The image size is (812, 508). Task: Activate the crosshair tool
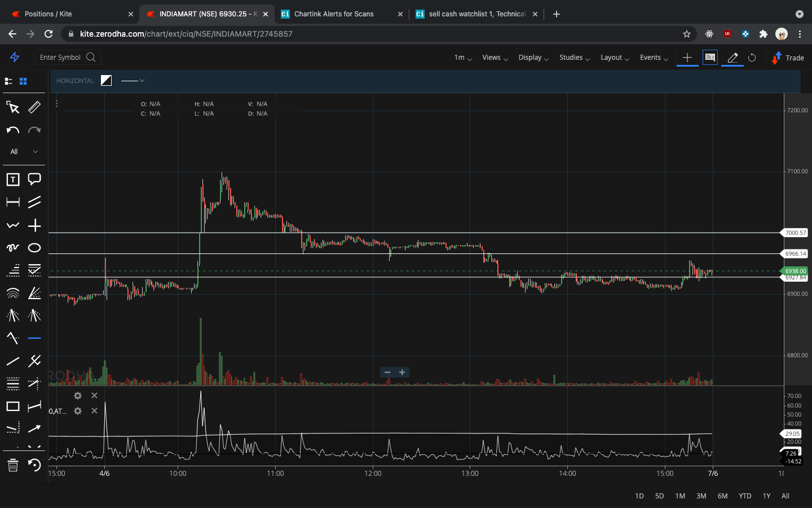click(34, 225)
